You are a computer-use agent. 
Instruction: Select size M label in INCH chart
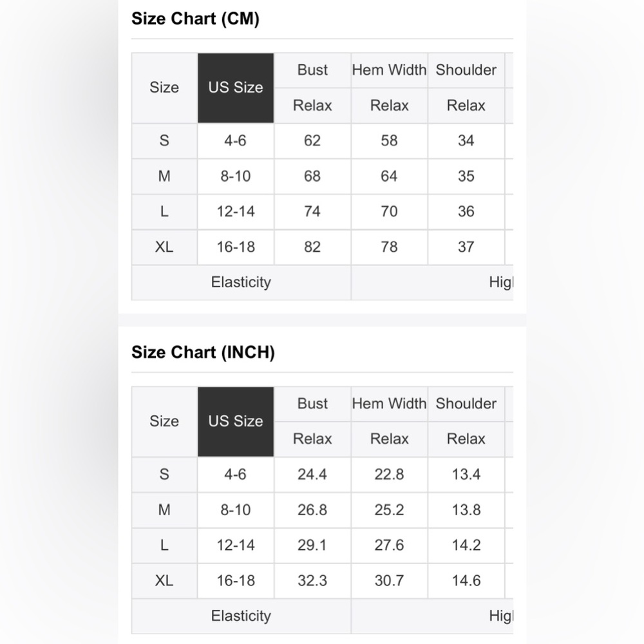(x=164, y=510)
